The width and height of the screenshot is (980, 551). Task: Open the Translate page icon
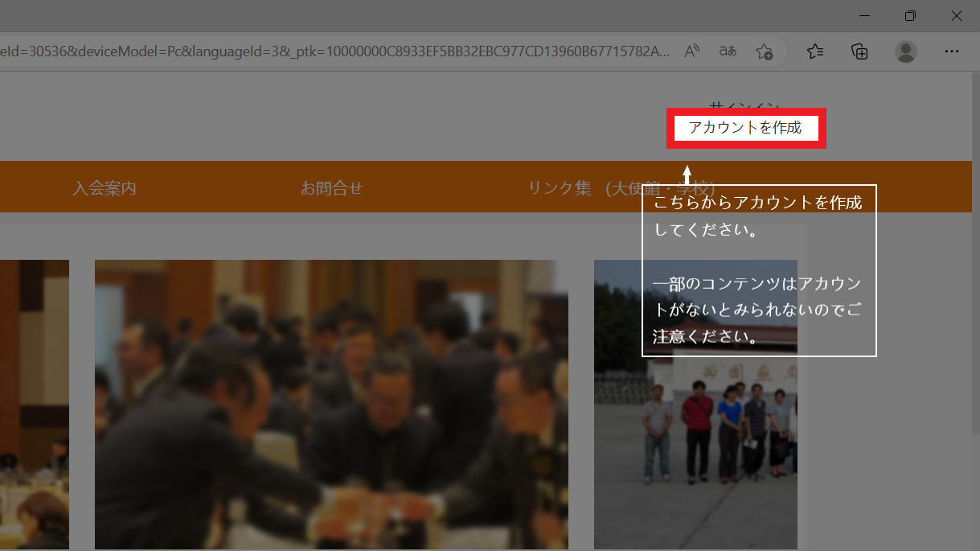point(728,51)
